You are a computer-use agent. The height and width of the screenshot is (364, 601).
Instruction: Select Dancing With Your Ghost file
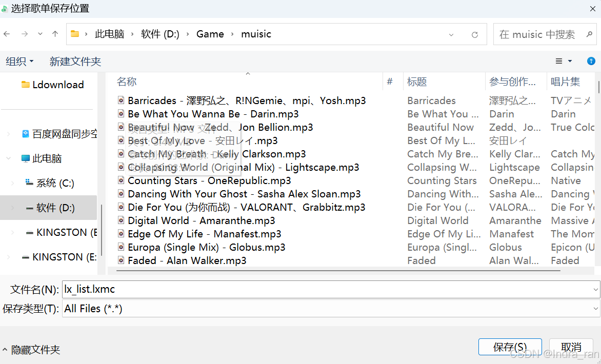click(244, 194)
